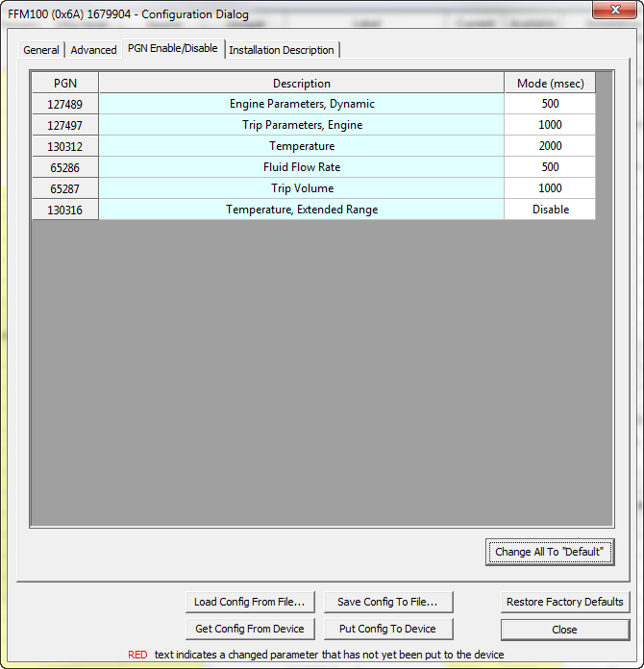Save Config To File button

point(387,602)
